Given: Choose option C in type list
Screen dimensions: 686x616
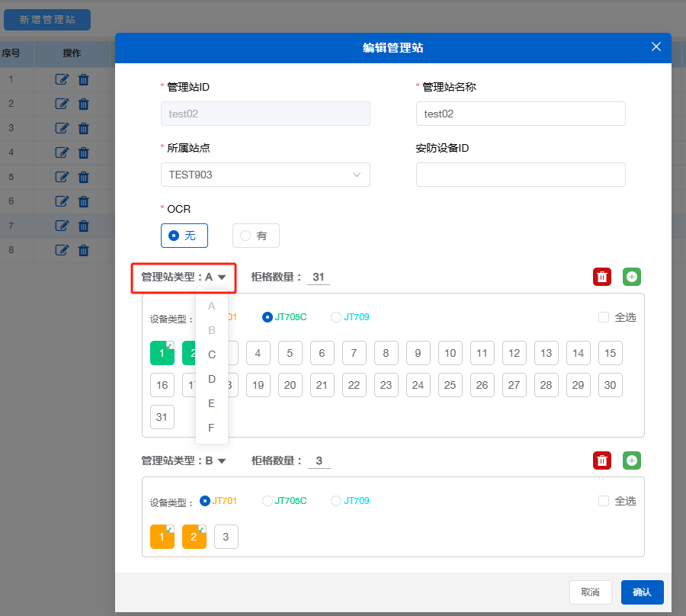Looking at the screenshot, I should (212, 355).
